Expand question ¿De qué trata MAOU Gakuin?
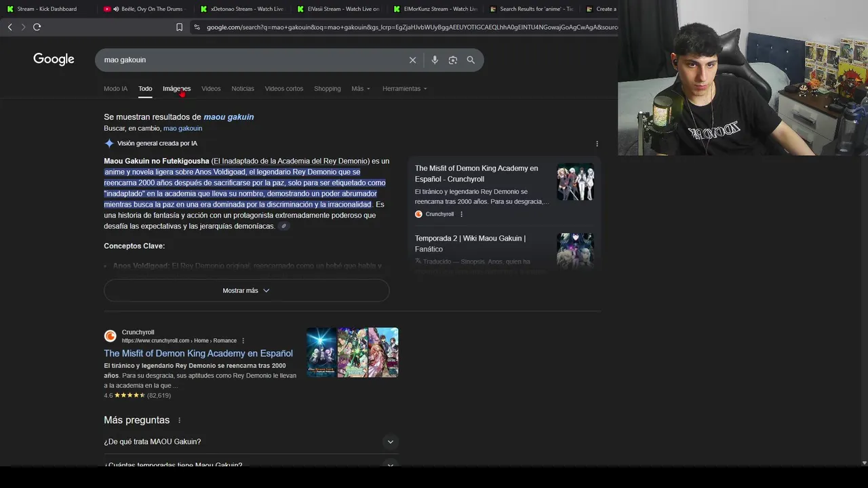This screenshot has height=488, width=868. pos(250,442)
